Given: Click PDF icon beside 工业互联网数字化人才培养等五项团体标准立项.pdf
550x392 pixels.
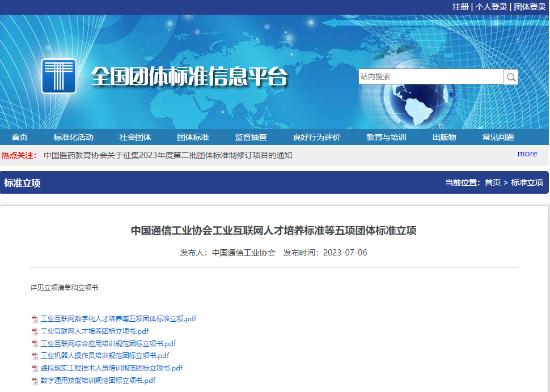Looking at the screenshot, I should pyautogui.click(x=35, y=319).
